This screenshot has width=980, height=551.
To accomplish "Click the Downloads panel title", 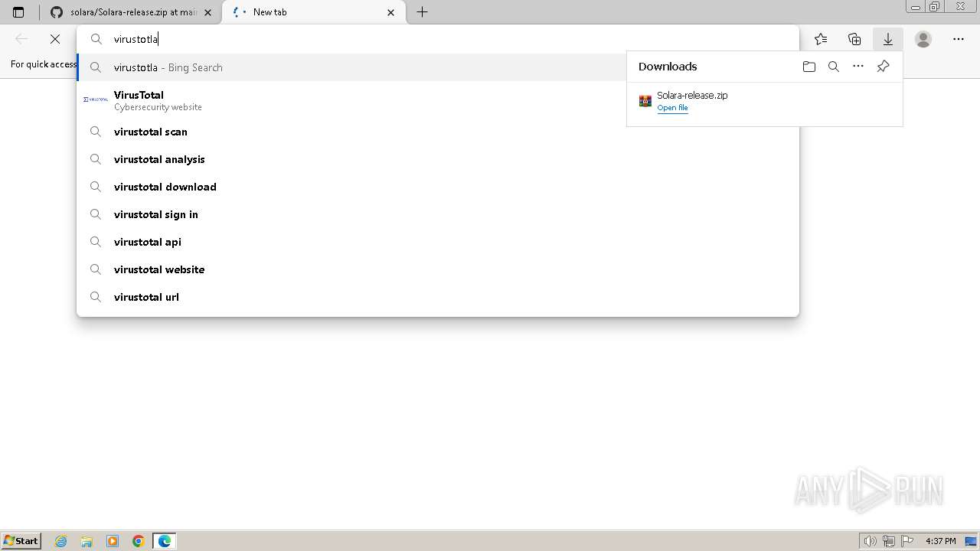I will click(x=668, y=67).
